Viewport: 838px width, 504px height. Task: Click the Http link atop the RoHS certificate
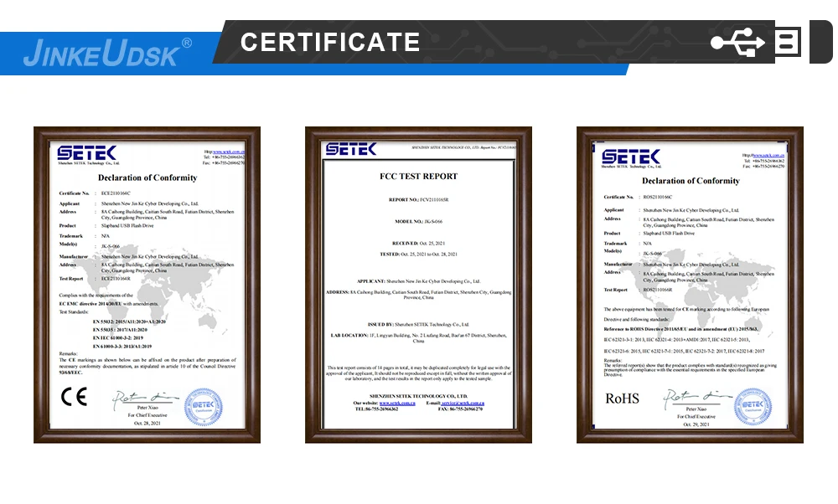click(x=768, y=156)
